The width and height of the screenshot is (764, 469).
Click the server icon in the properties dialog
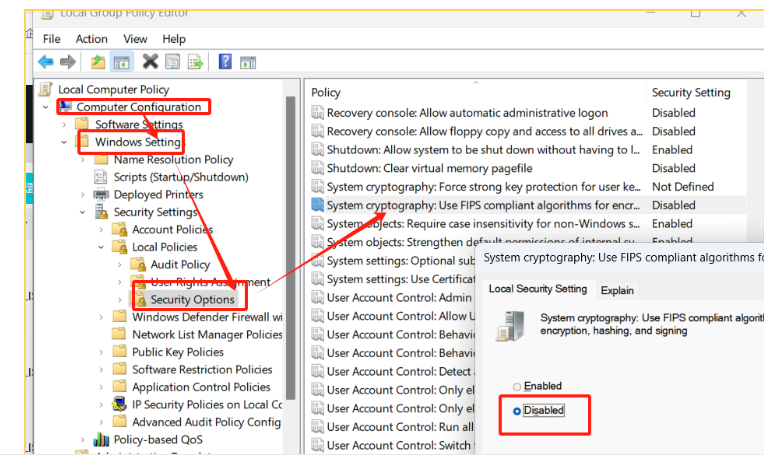pyautogui.click(x=511, y=325)
